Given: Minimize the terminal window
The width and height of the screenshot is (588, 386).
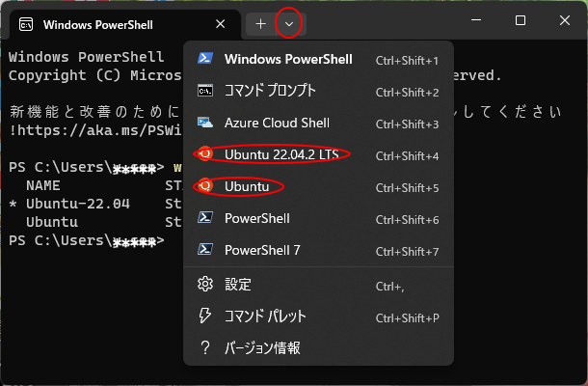Looking at the screenshot, I should click(x=476, y=20).
